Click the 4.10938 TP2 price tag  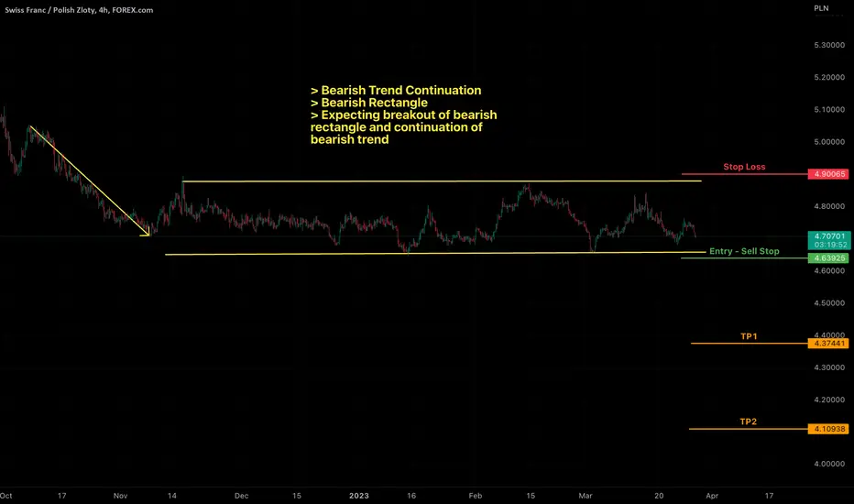point(827,429)
